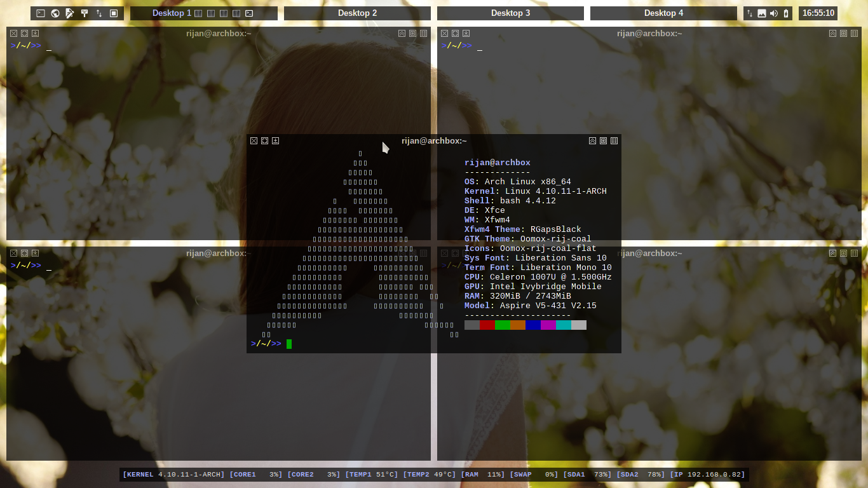Shade the top-left terminal window

pos(402,33)
